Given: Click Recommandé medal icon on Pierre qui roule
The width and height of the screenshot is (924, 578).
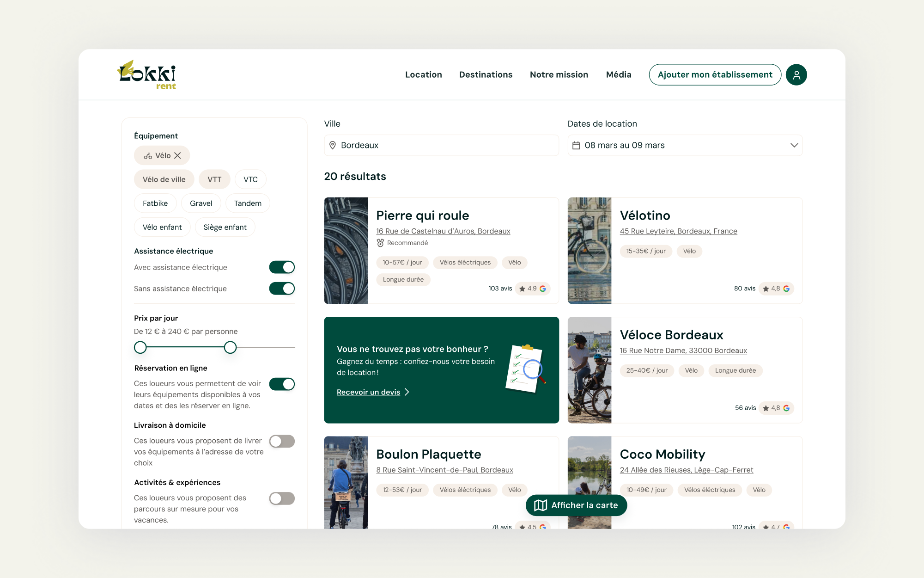Looking at the screenshot, I should [x=380, y=243].
